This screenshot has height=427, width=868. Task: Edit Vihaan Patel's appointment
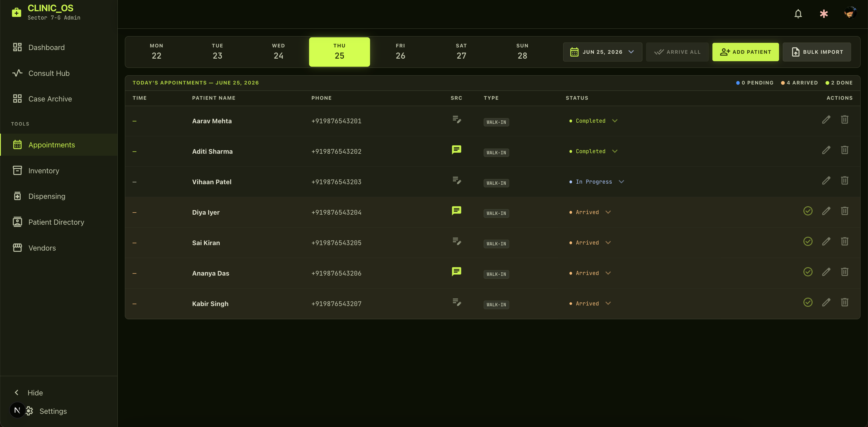826,180
